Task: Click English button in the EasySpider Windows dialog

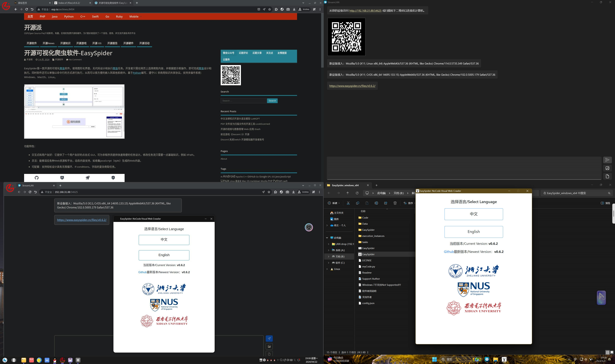Action: tap(474, 232)
